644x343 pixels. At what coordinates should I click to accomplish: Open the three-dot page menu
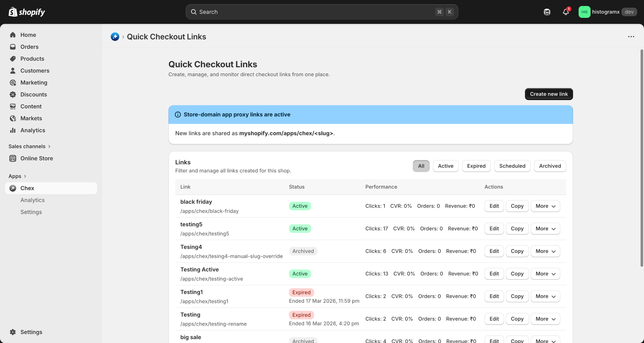(x=631, y=37)
